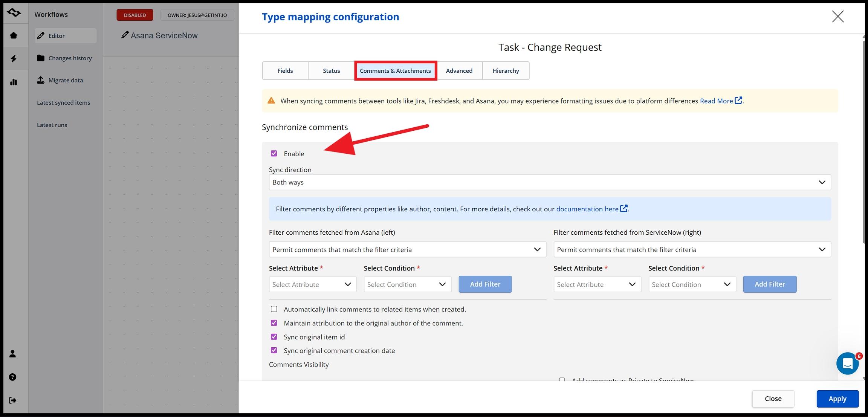Click the Getint logo icon
This screenshot has height=417, width=868.
(x=14, y=13)
